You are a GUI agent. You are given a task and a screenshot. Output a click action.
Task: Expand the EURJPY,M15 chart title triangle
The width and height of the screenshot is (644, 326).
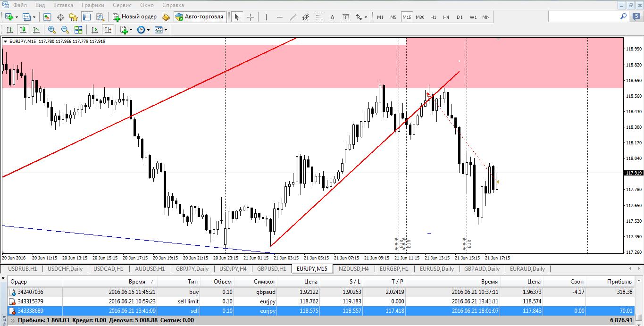click(x=5, y=42)
